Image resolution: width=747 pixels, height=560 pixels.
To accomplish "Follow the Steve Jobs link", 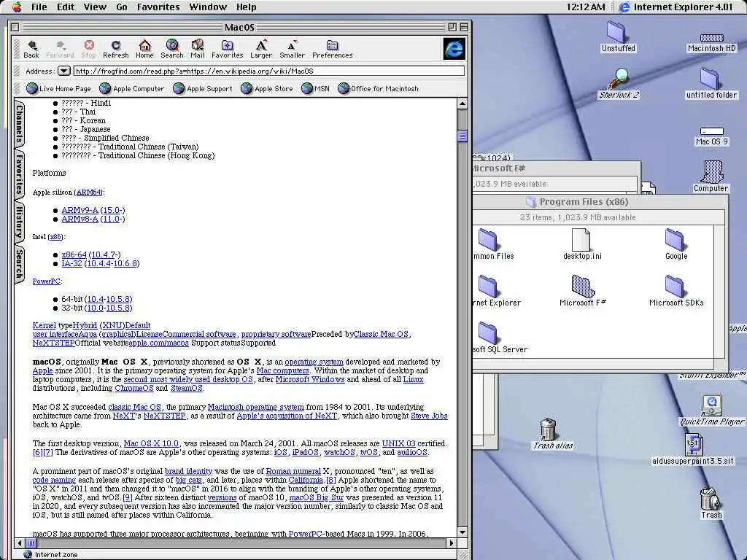I will [x=429, y=416].
